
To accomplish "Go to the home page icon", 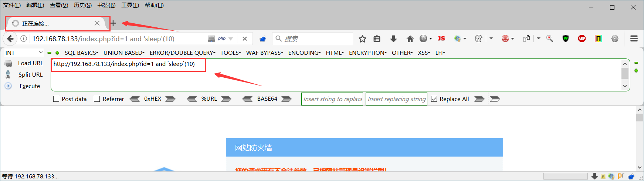I will pos(410,39).
